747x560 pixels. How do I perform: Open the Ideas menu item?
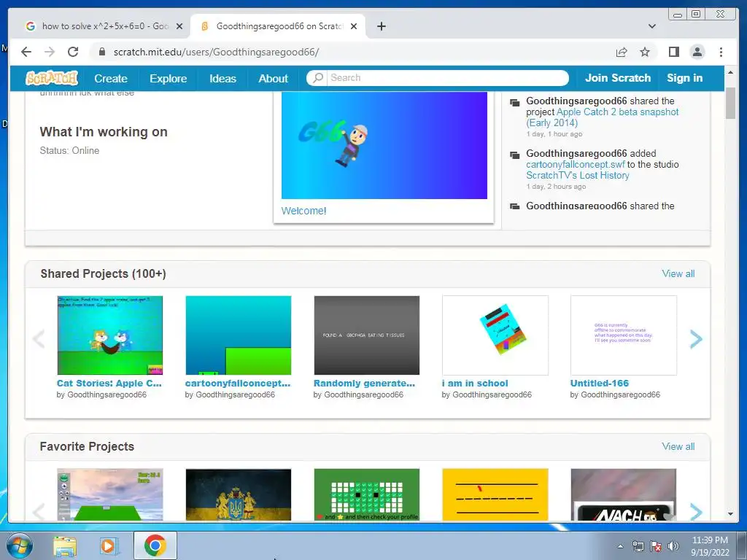(222, 78)
